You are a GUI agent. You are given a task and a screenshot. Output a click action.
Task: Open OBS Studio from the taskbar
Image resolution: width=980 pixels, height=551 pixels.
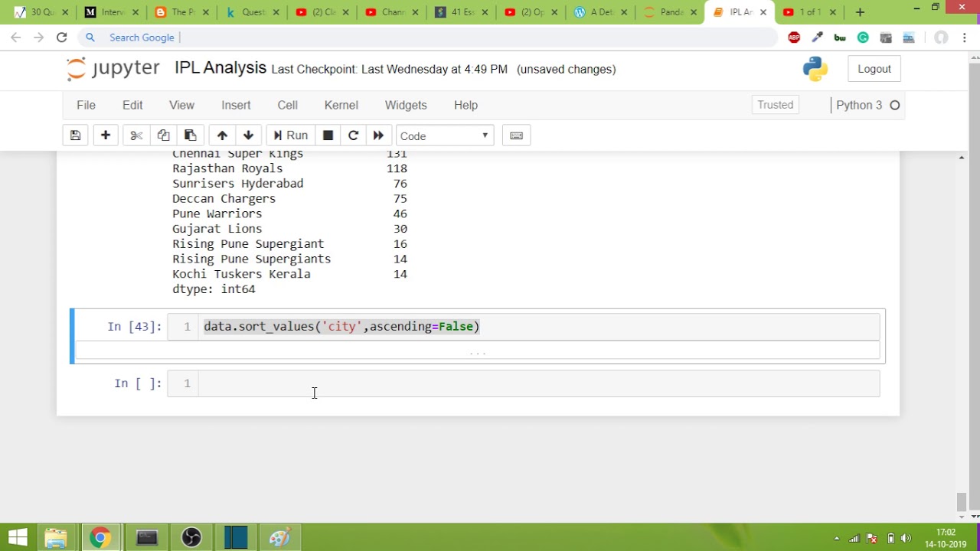(191, 538)
